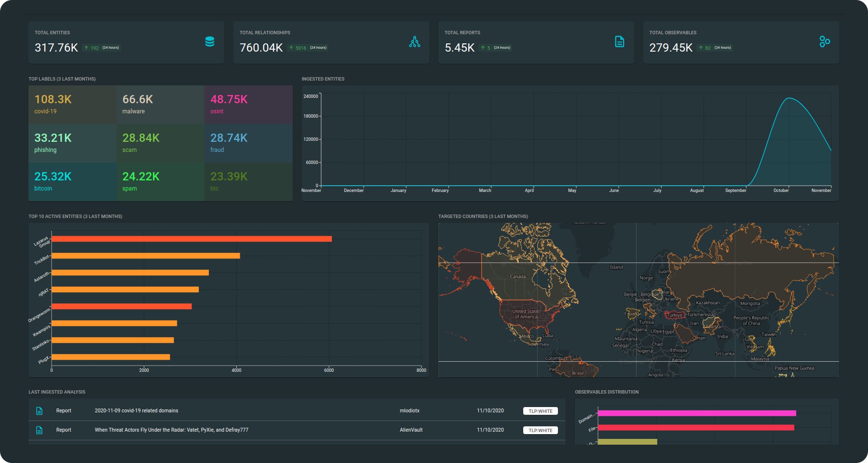
Task: Click the observables icon in Total Observables card
Action: (x=825, y=42)
